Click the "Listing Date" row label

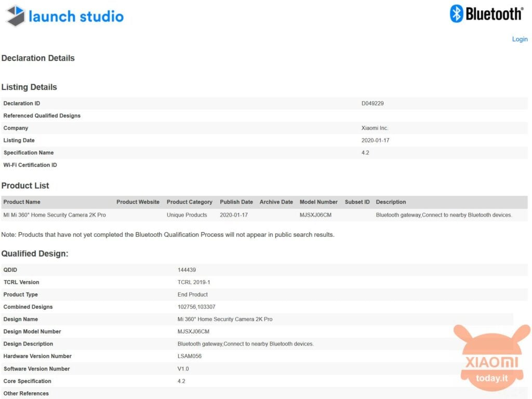[19, 140]
